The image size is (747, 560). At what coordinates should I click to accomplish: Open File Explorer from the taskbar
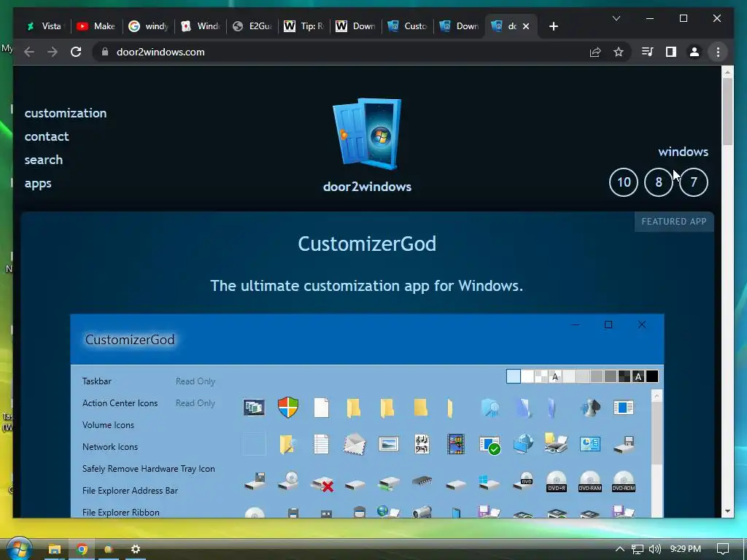(x=54, y=549)
